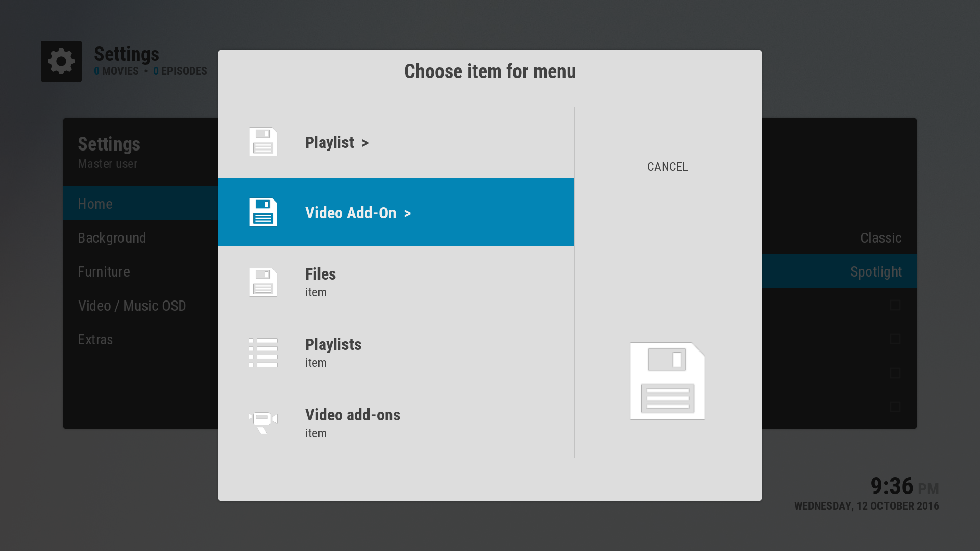The height and width of the screenshot is (551, 980).
Task: Open Video / Music OSD category
Action: (132, 306)
